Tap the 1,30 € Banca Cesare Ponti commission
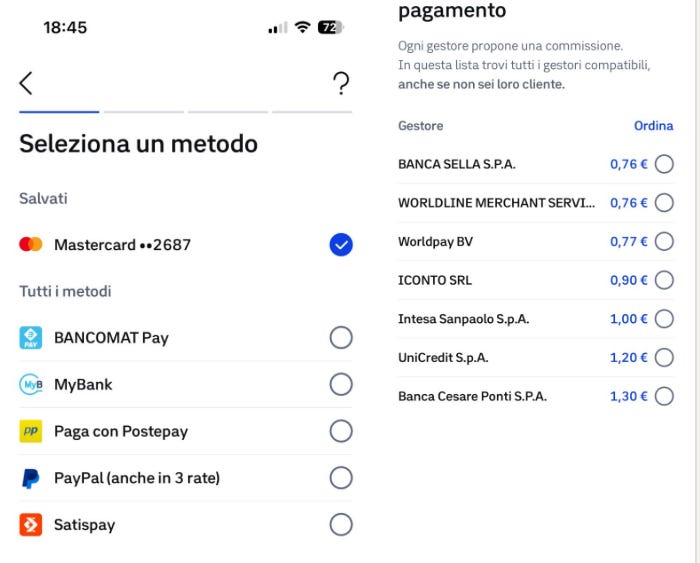700x563 pixels. (x=629, y=396)
